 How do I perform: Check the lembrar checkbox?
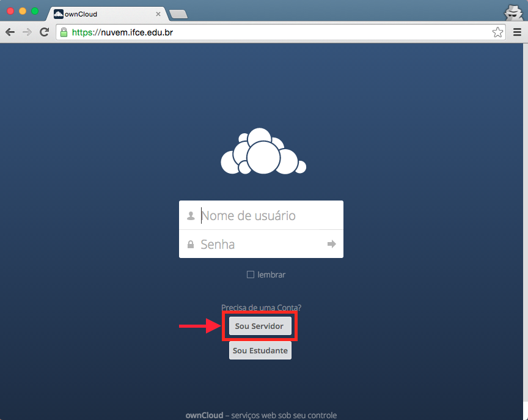[250, 275]
